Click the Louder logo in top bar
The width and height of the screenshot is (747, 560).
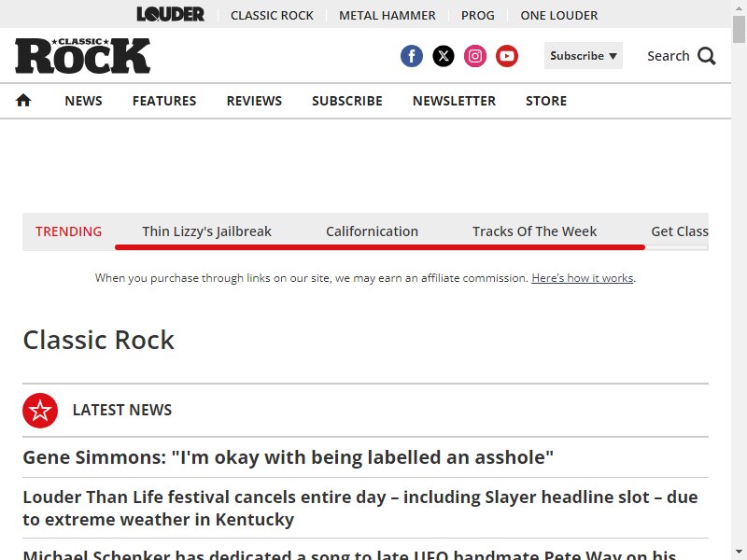pos(171,14)
